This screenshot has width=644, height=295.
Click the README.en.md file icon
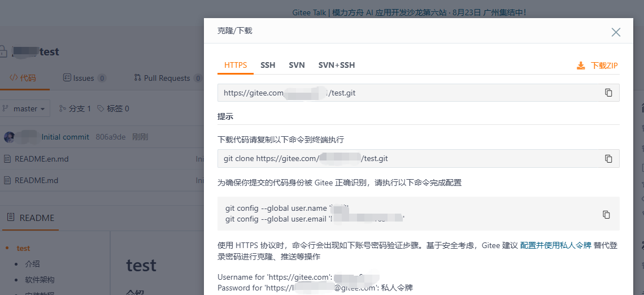[7, 159]
